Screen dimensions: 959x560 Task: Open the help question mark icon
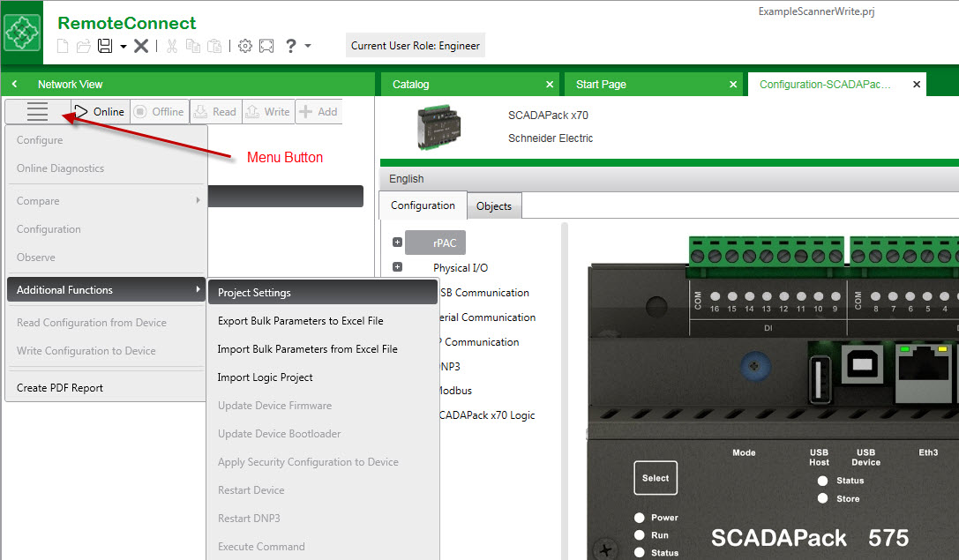pos(291,46)
